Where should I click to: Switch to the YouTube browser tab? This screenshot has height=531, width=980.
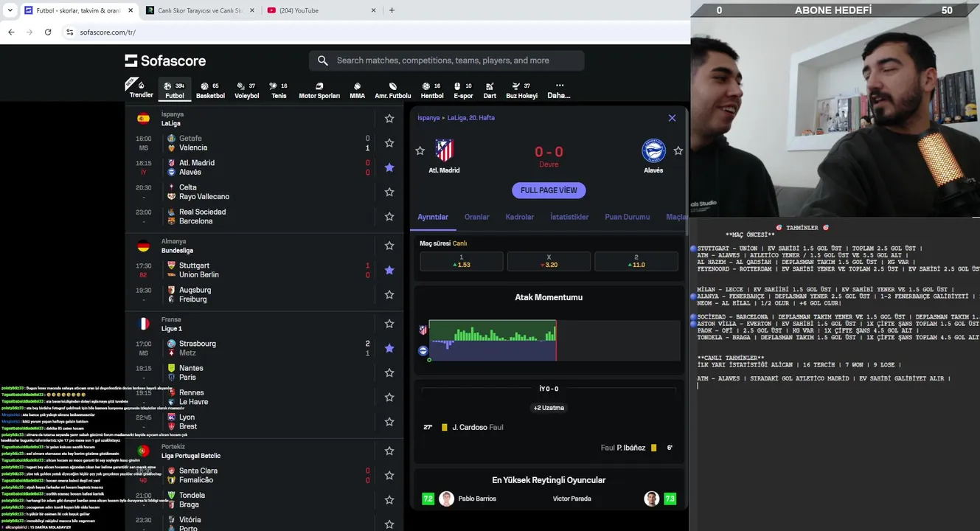point(320,10)
